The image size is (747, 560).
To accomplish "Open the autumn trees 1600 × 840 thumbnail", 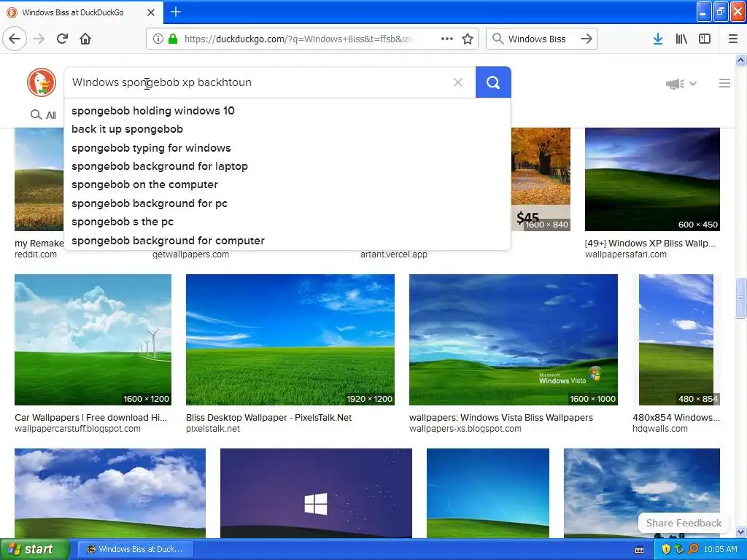I will (541, 179).
